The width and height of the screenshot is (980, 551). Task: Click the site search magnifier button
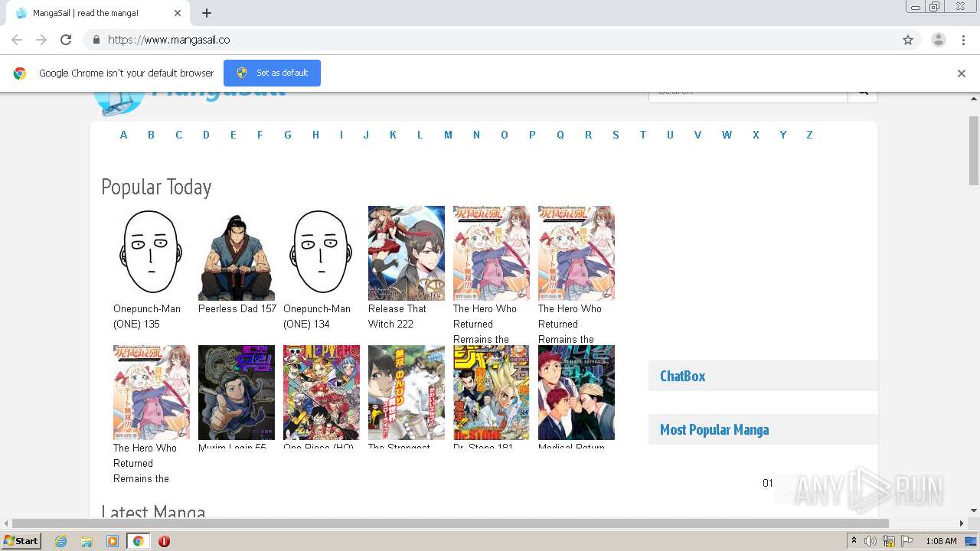[863, 93]
